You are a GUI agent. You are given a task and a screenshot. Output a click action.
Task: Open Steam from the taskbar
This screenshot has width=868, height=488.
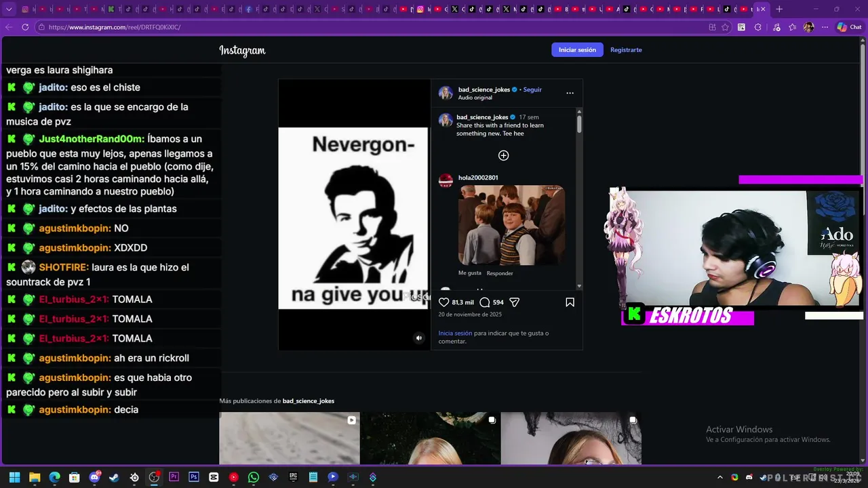pos(114,477)
